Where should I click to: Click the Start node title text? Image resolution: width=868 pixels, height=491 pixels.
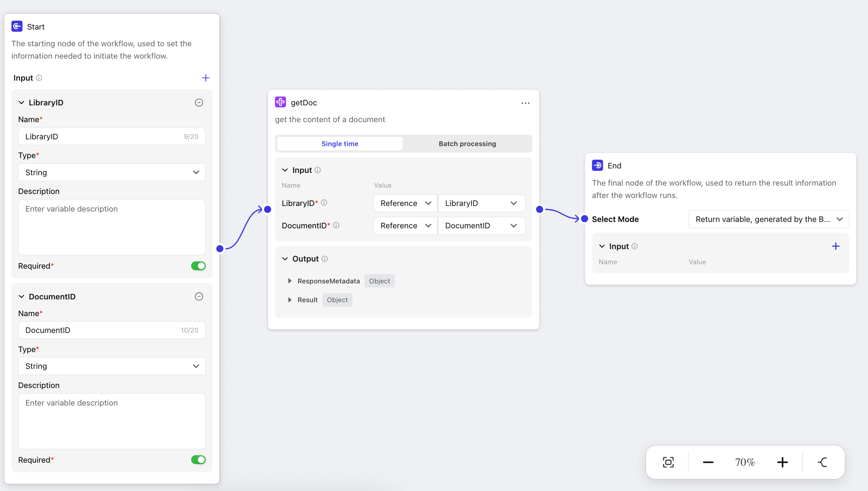pos(36,27)
